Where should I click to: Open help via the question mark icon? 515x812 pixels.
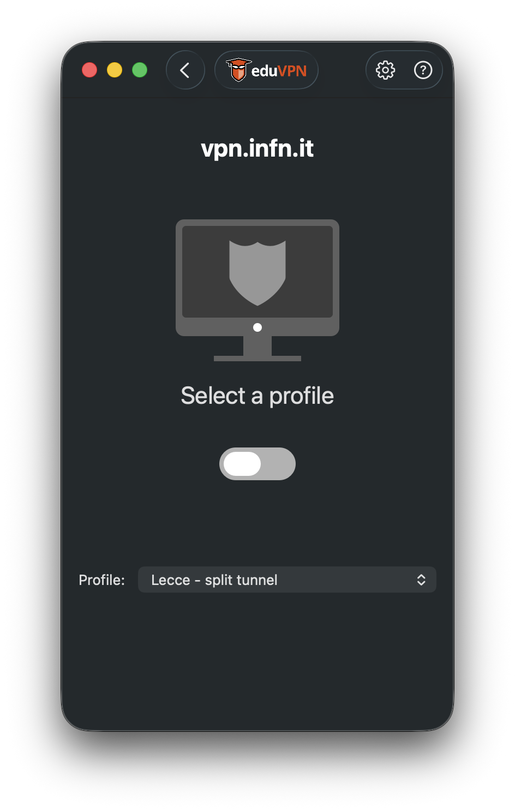[x=423, y=70]
